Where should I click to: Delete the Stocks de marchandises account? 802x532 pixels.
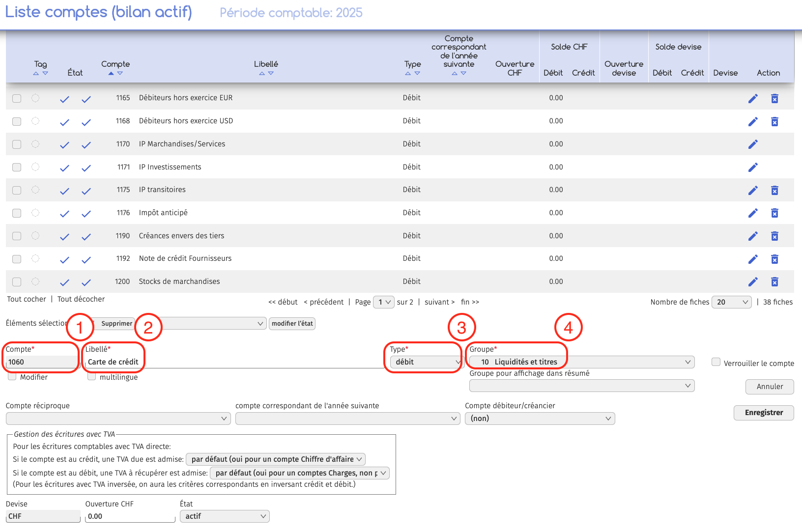(774, 282)
